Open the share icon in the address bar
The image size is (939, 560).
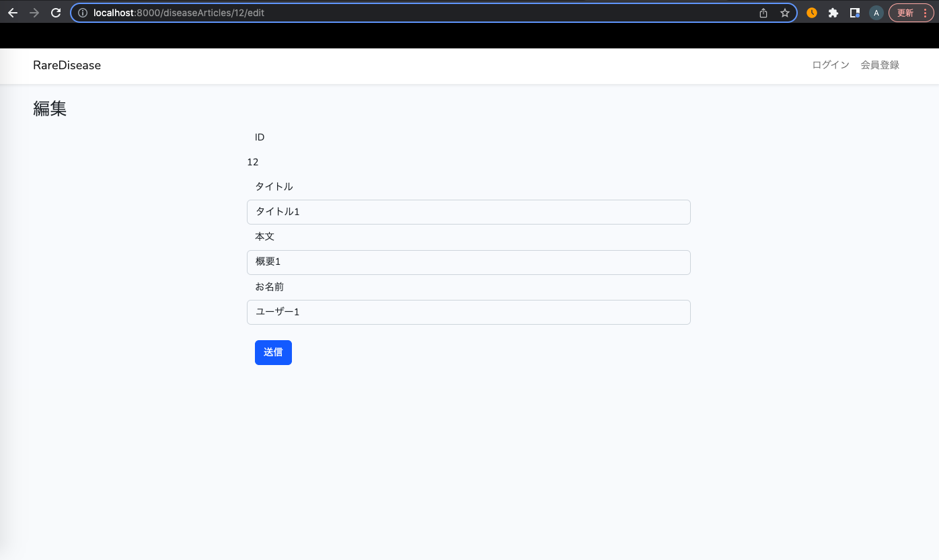[763, 12]
